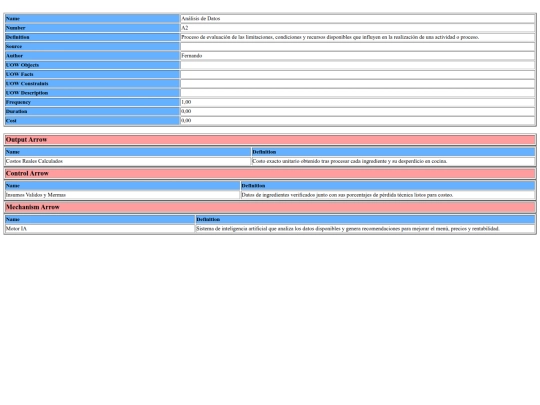Click 'Definition' column header under Control Arrow
The image size is (540, 405).
click(x=388, y=186)
